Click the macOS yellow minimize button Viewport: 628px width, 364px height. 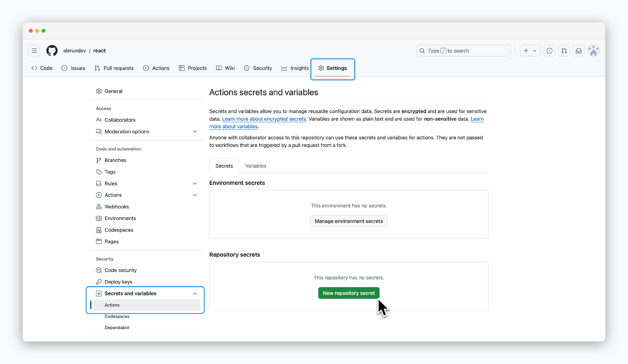(x=37, y=31)
